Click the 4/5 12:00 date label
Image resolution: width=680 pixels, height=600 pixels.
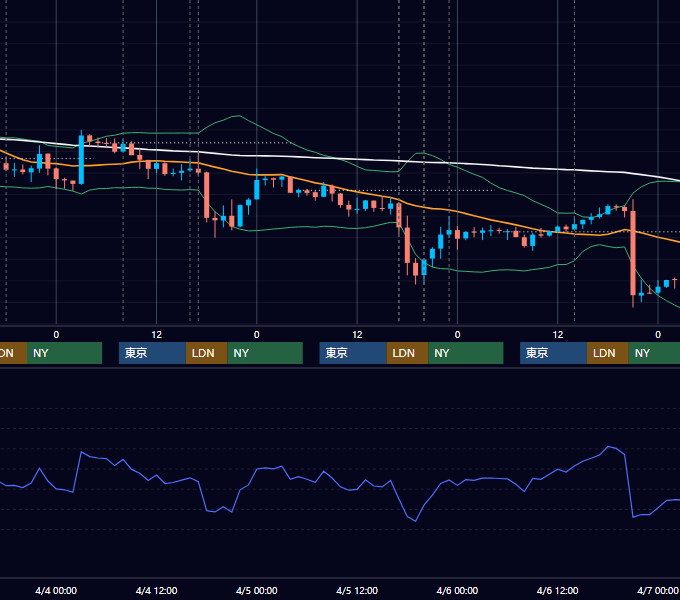[357, 590]
